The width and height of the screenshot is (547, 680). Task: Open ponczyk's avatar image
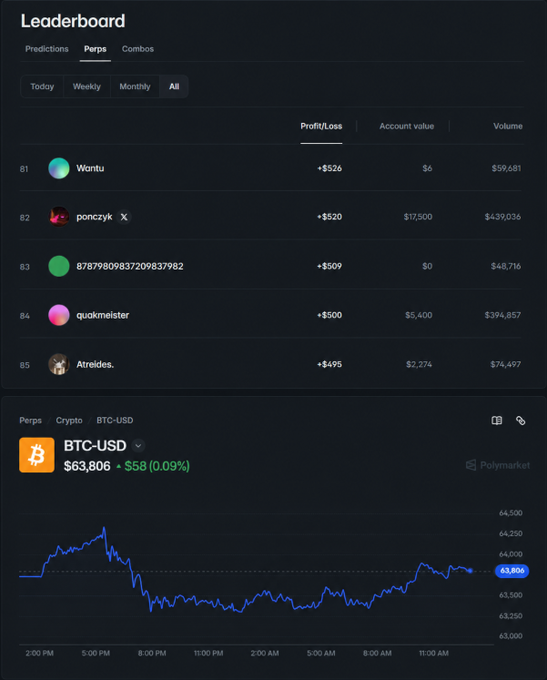pyautogui.click(x=59, y=217)
